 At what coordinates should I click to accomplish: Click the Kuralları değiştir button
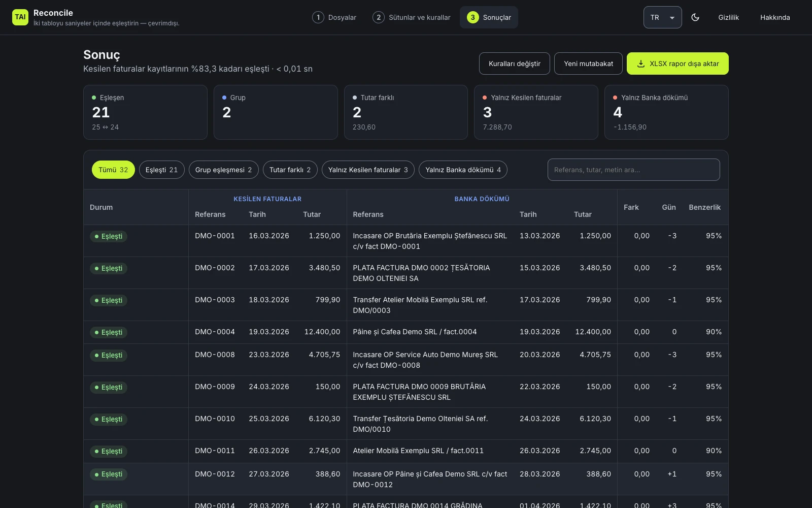click(x=514, y=63)
